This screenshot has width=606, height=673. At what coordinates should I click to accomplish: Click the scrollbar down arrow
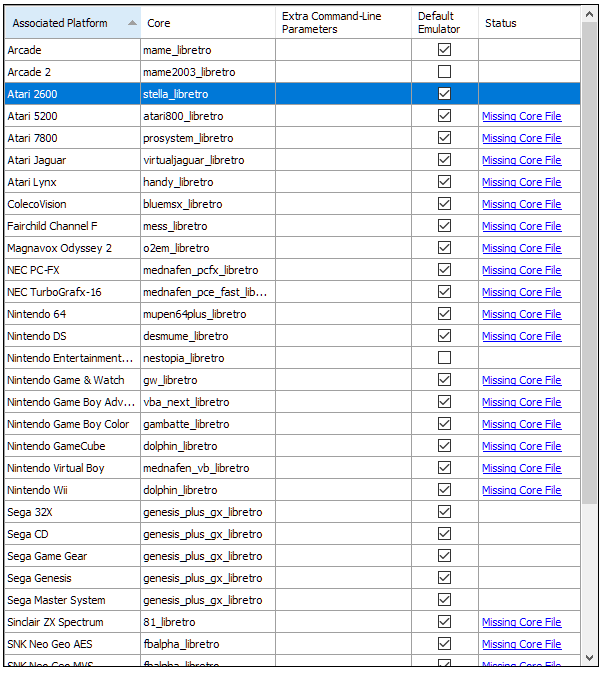pyautogui.click(x=589, y=658)
